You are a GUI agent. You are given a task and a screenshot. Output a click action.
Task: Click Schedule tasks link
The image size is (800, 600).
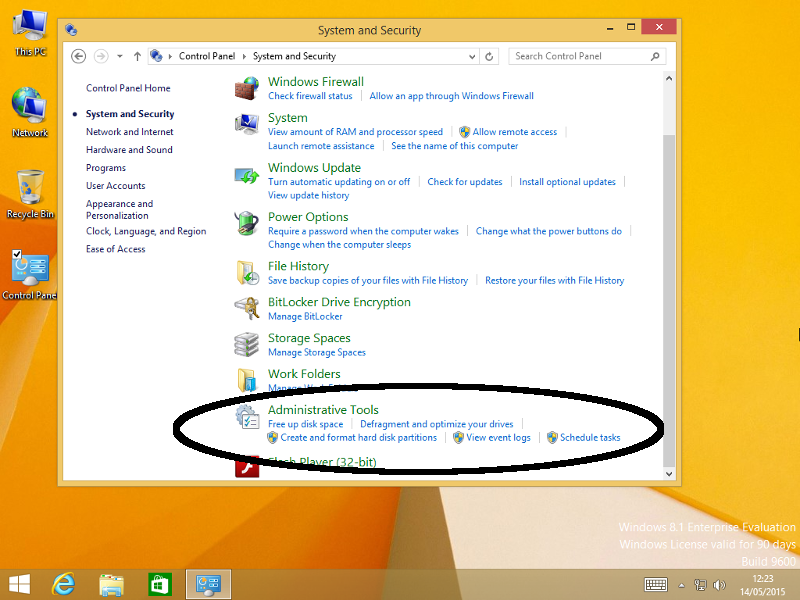(590, 437)
